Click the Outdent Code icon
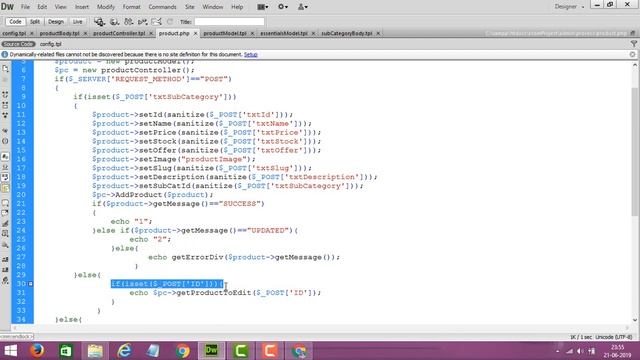This screenshot has height=360, width=640. pyautogui.click(x=5, y=270)
